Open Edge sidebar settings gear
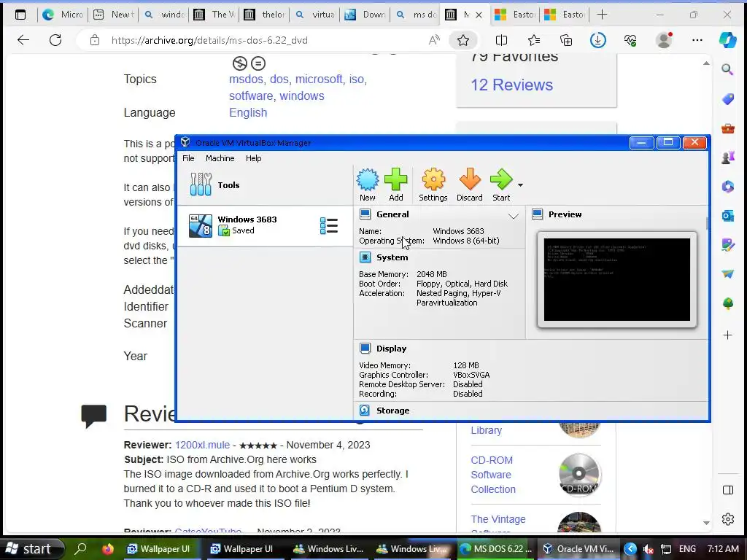Image resolution: width=747 pixels, height=560 pixels. click(727, 519)
